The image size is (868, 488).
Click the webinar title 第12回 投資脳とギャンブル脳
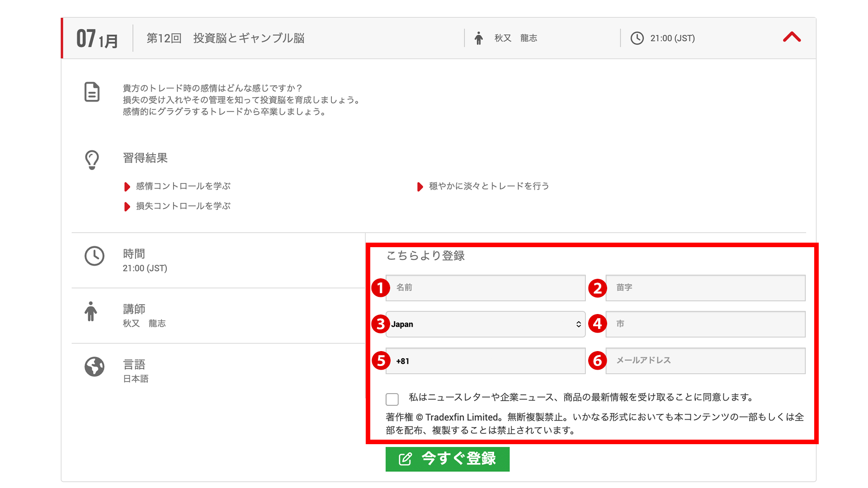tap(225, 38)
